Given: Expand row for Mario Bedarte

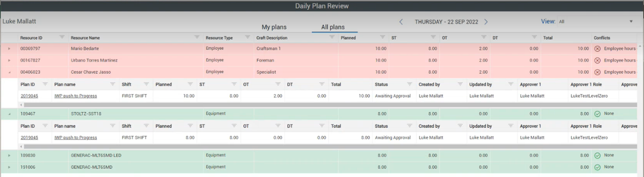Looking at the screenshot, I should (x=9, y=48).
